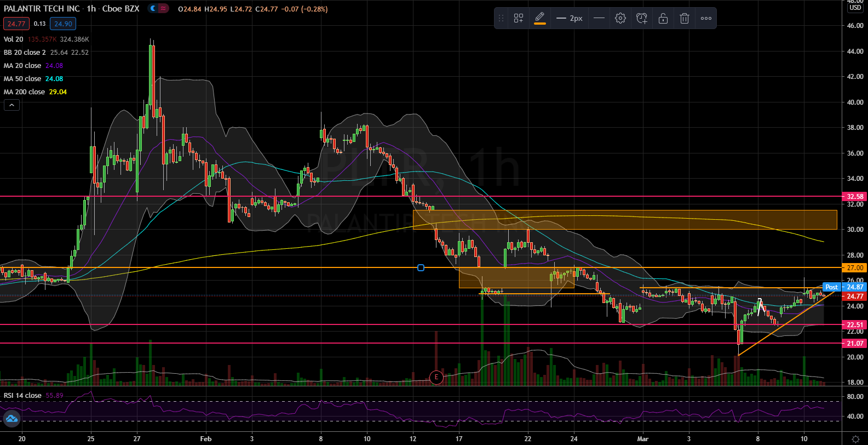Viewport: 868px width, 445px height.
Task: Toggle extended hours session moon icon
Action: tap(153, 9)
